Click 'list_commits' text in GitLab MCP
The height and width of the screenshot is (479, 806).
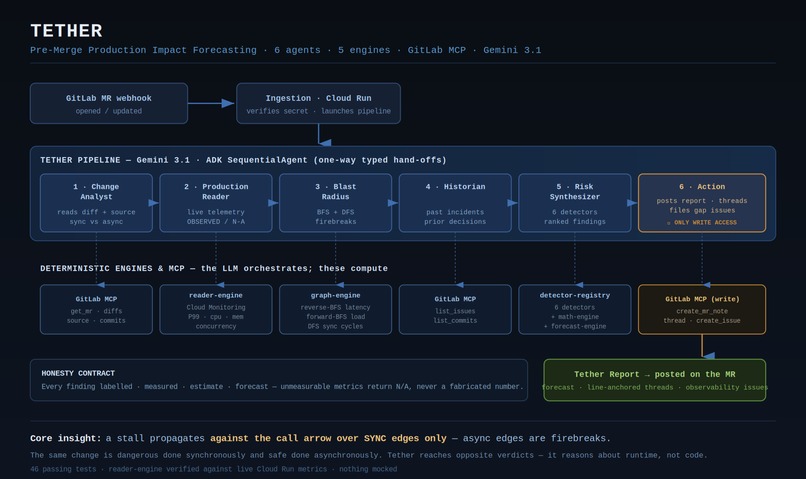click(x=455, y=321)
